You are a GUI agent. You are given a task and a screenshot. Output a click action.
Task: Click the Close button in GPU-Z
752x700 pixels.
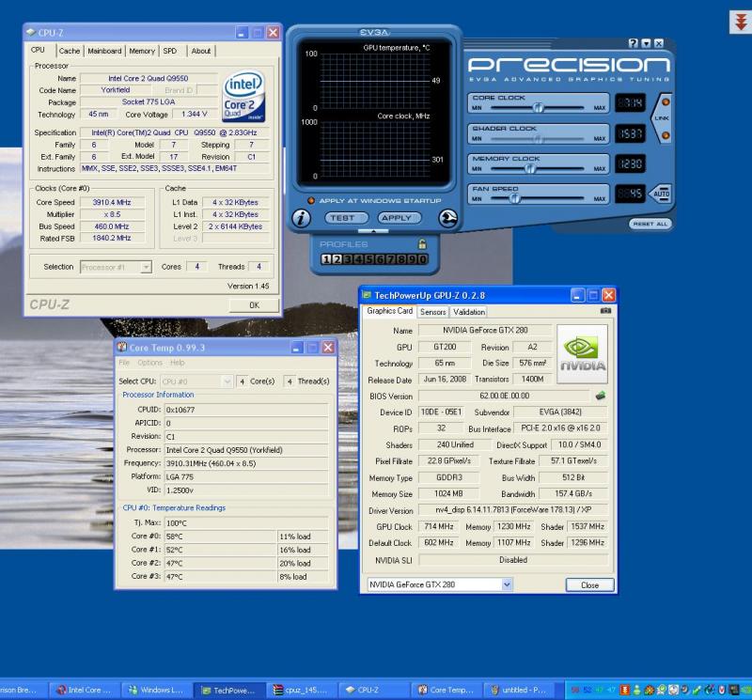point(590,585)
